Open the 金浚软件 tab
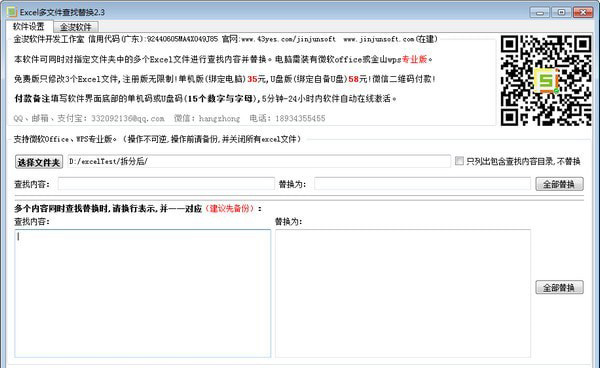The width and height of the screenshot is (600, 368). [x=76, y=27]
